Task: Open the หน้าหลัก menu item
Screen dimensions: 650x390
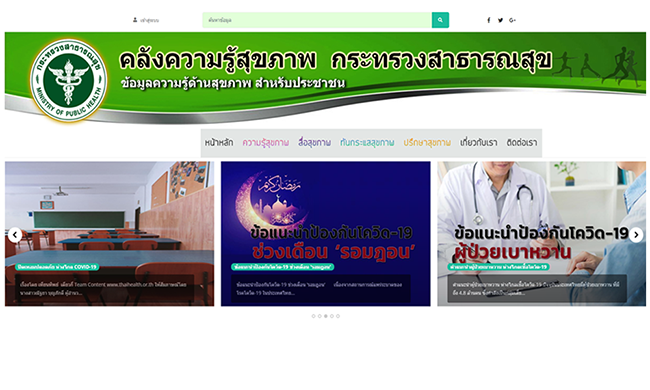Action: pyautogui.click(x=219, y=143)
